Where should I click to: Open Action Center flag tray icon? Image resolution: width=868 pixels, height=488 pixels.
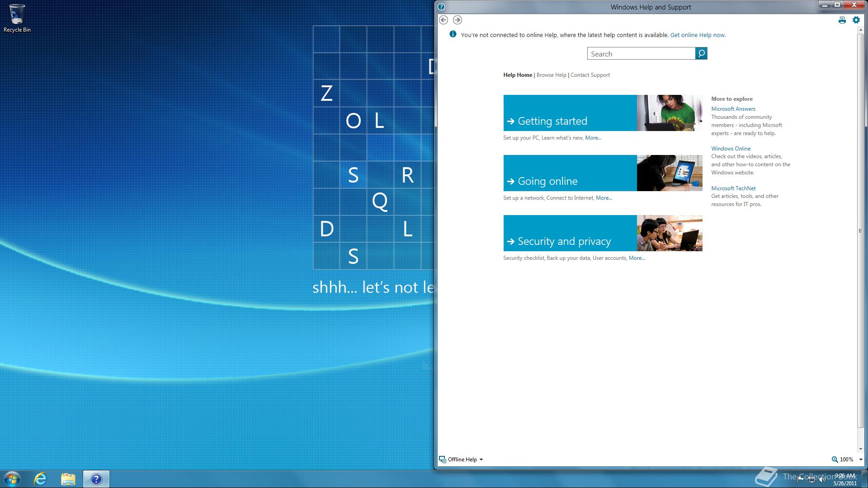point(801,479)
